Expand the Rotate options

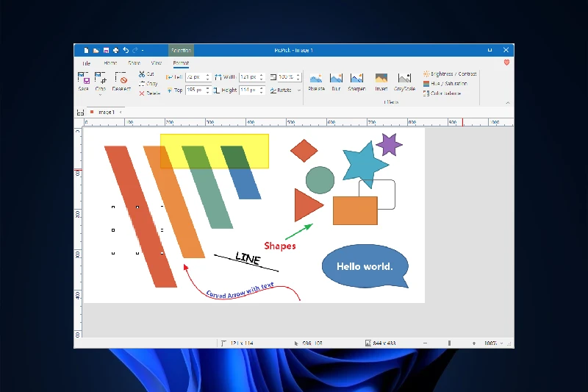pyautogui.click(x=299, y=90)
